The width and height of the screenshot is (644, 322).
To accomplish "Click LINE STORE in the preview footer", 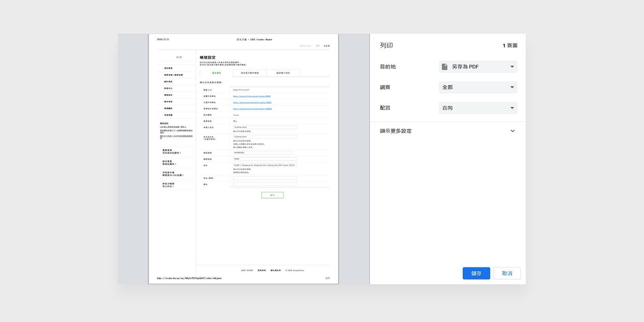I will [247, 270].
